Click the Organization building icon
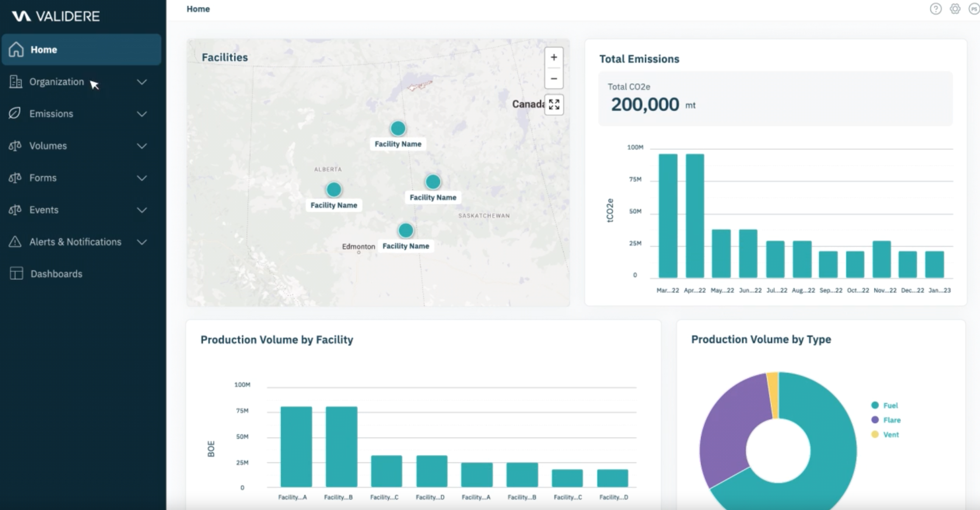 (16, 82)
